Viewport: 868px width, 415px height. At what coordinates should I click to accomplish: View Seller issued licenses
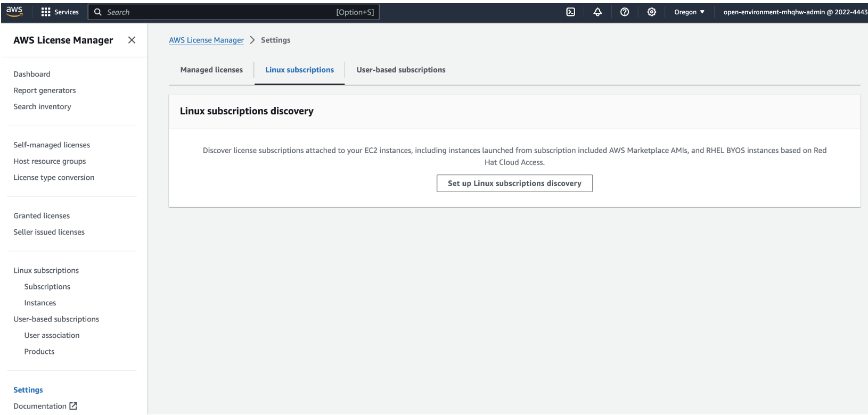tap(49, 232)
